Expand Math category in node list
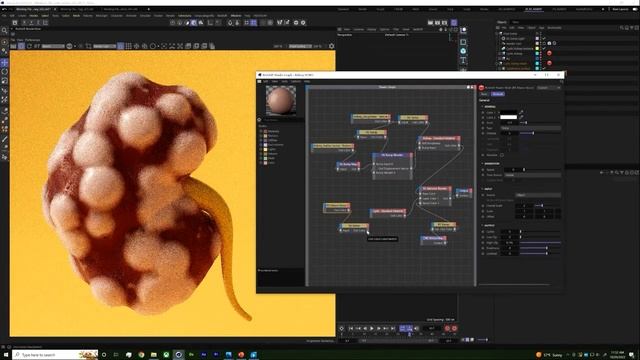This screenshot has height=360, width=640. (x=261, y=158)
